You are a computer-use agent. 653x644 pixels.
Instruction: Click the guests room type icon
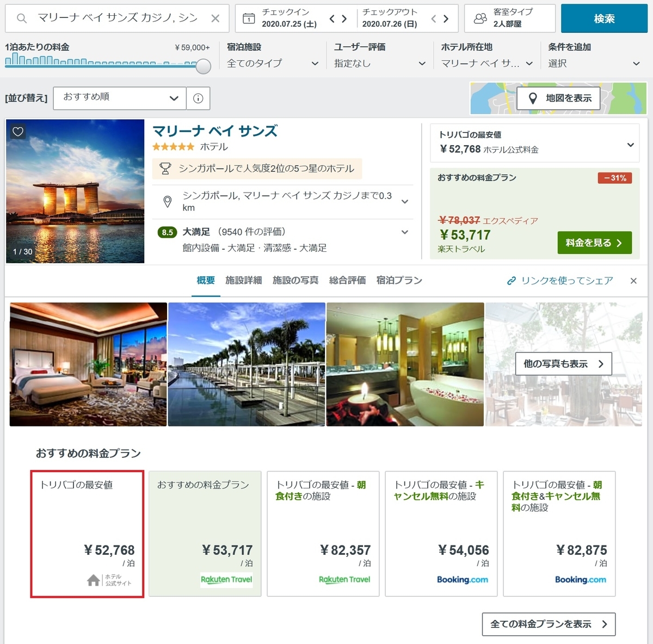(480, 18)
